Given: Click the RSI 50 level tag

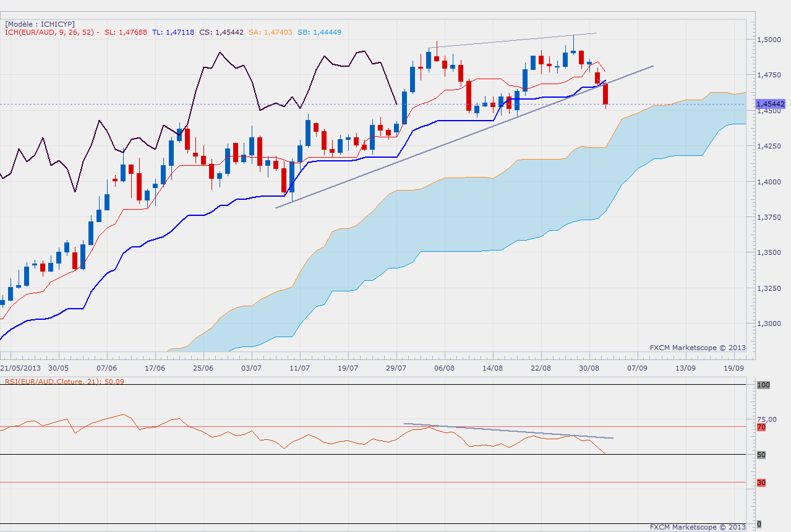Looking at the screenshot, I should 761,455.
